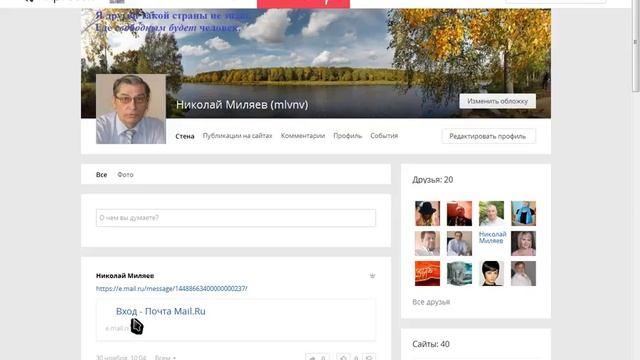Open friend avatar with red background
Viewport: 640px width, 360px height.
(x=459, y=213)
